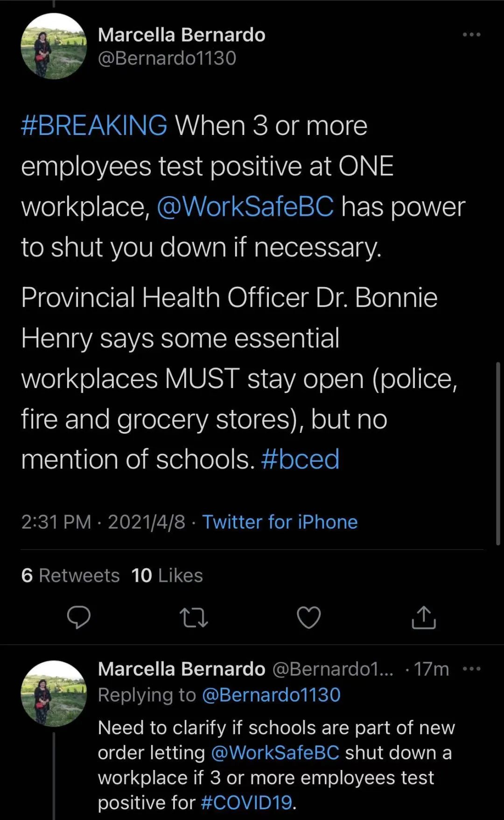Click the vertical scrollbar on right edge
504x820 pixels.
click(x=498, y=453)
